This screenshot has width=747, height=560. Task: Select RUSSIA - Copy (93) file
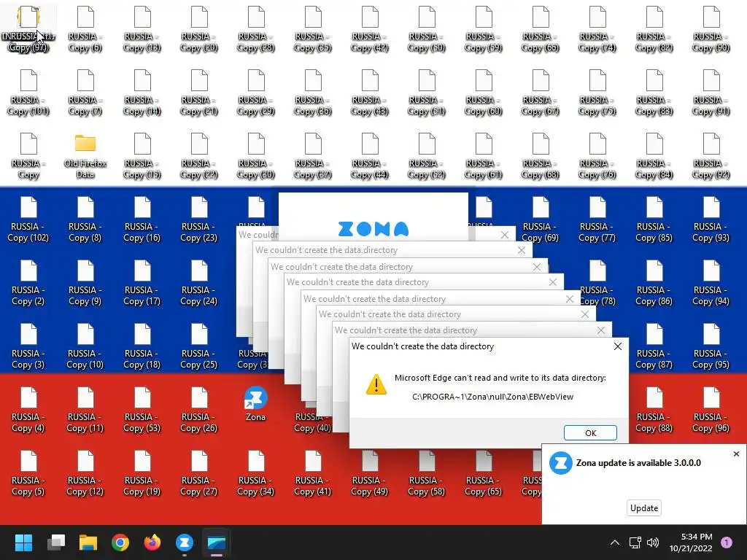[x=711, y=219]
